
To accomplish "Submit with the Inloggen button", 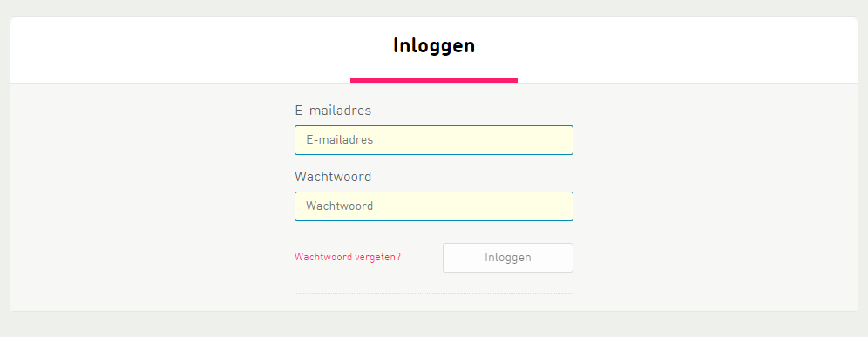I will (x=507, y=258).
